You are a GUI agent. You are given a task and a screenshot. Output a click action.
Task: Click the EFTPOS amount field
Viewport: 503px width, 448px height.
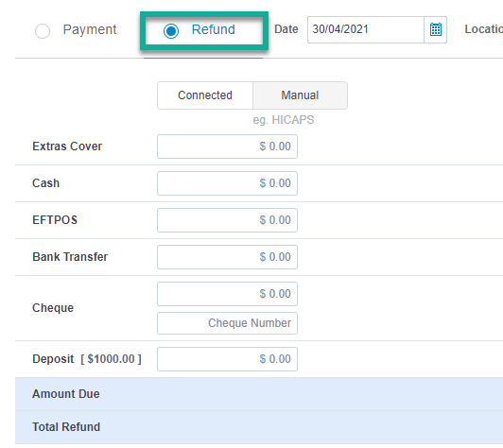coord(227,220)
